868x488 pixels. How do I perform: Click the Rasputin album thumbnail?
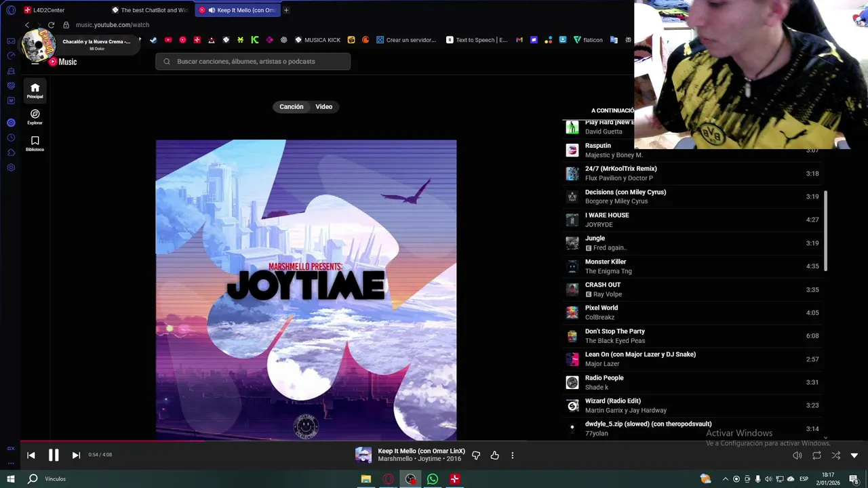pyautogui.click(x=572, y=150)
